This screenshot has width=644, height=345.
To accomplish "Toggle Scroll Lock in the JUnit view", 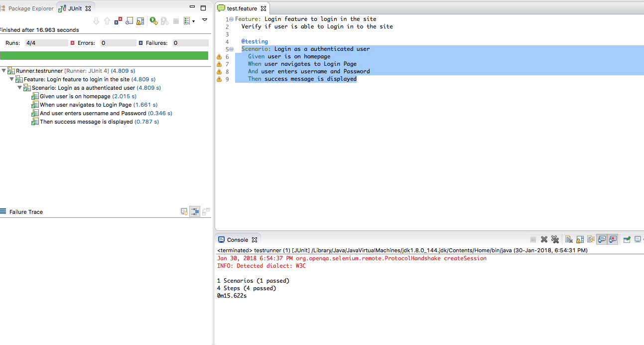I will coord(140,20).
